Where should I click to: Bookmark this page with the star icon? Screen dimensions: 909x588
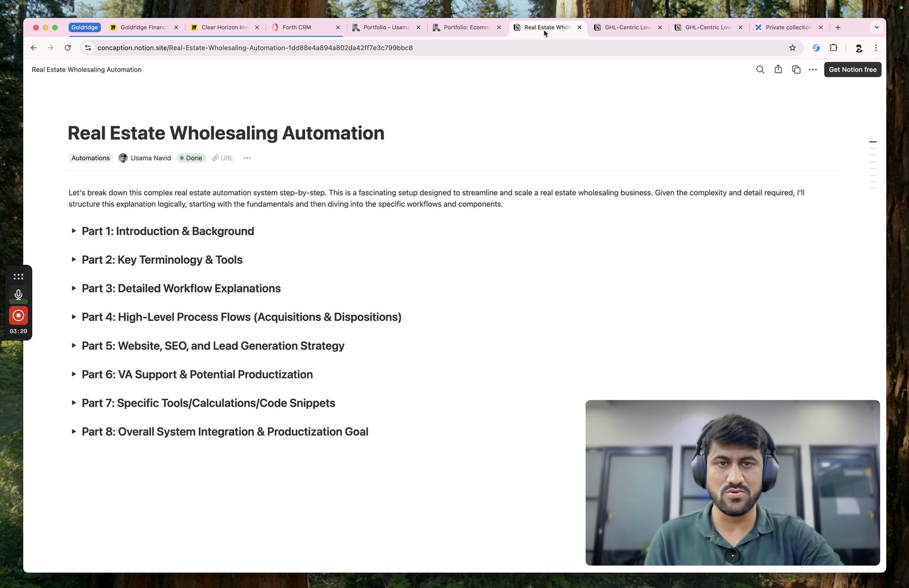[793, 48]
